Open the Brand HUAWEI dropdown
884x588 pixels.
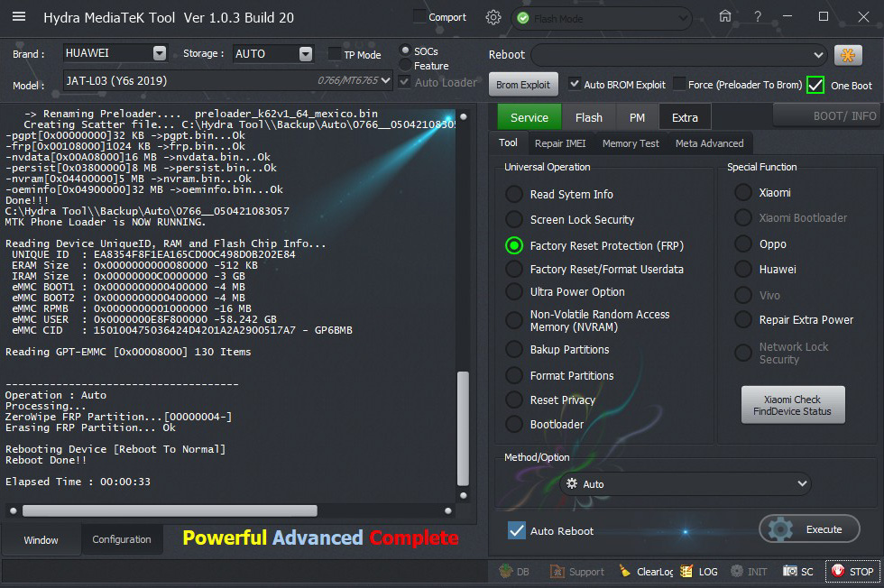pyautogui.click(x=115, y=53)
